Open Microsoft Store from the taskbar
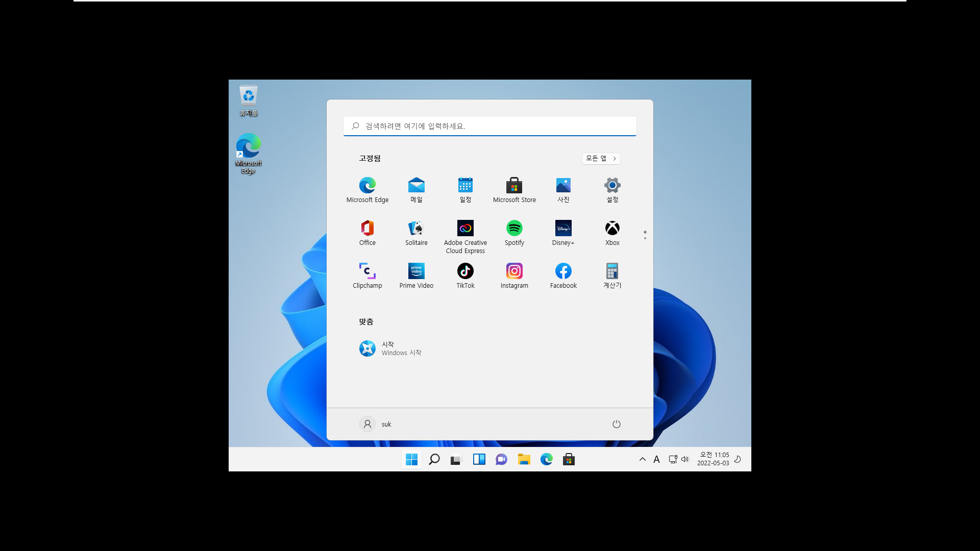The height and width of the screenshot is (551, 980). click(569, 460)
